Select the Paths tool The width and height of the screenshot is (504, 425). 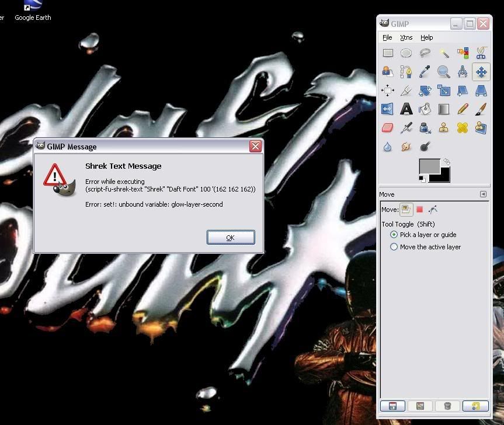406,72
